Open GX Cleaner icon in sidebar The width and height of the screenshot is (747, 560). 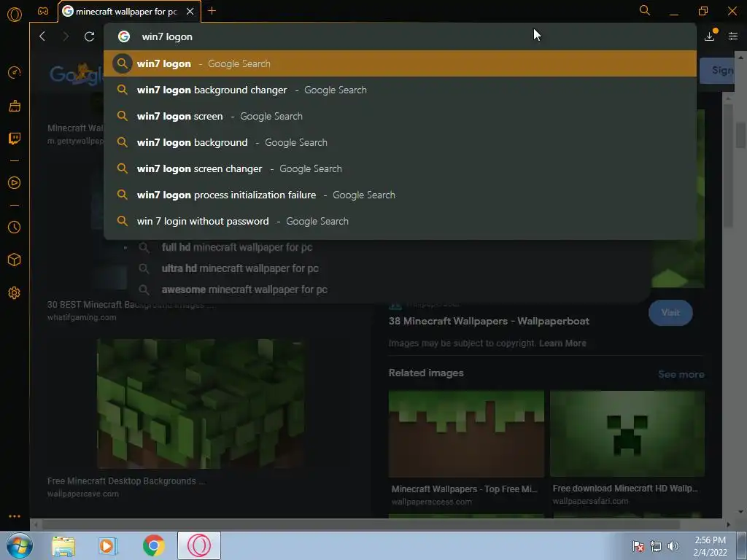15,106
